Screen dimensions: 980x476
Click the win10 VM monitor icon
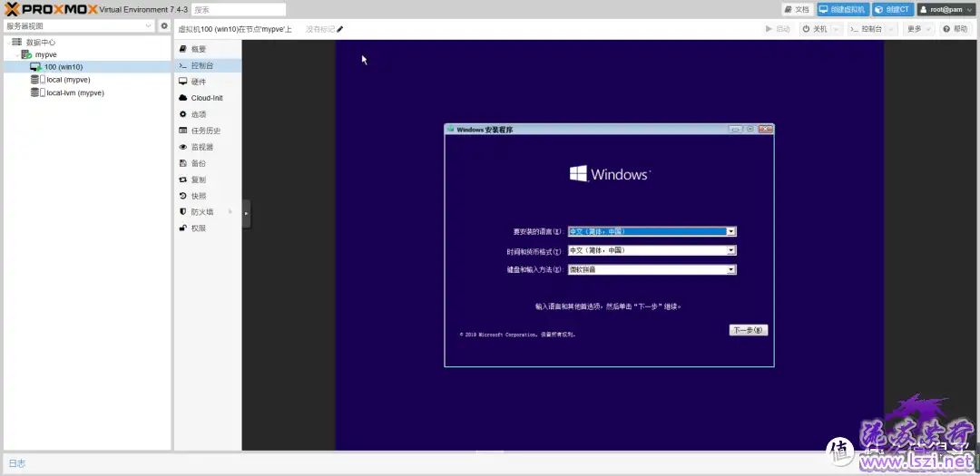click(x=35, y=67)
